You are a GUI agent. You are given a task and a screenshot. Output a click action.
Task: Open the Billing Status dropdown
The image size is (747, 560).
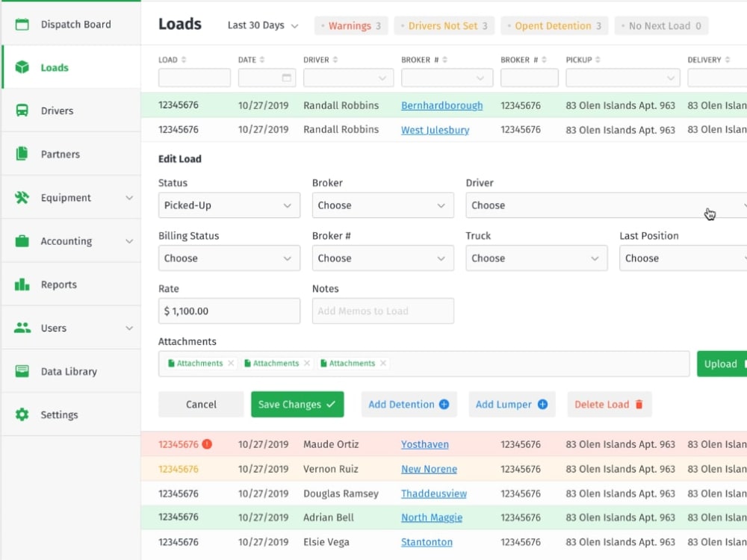pyautogui.click(x=229, y=258)
